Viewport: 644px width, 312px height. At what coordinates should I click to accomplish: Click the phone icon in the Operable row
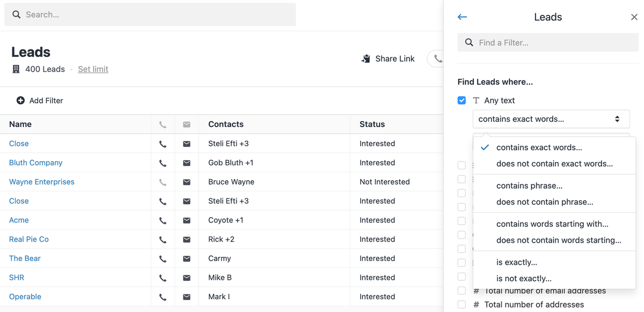point(163,297)
